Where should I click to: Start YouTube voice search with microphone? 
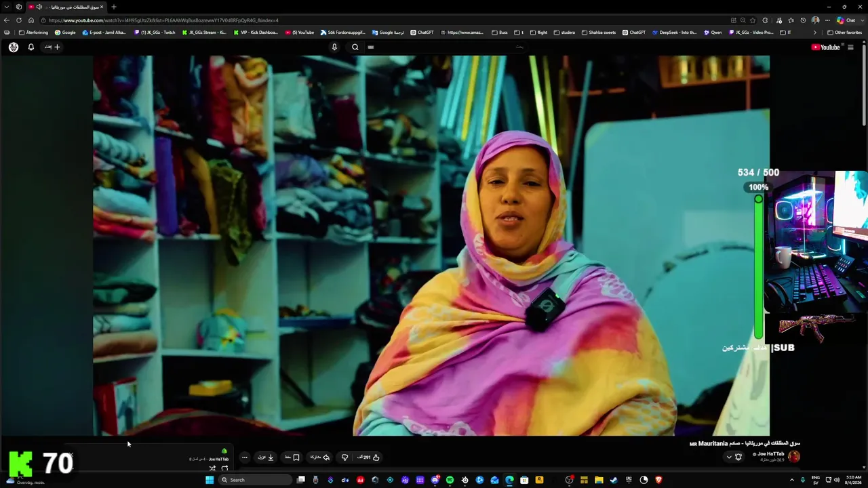pyautogui.click(x=334, y=47)
